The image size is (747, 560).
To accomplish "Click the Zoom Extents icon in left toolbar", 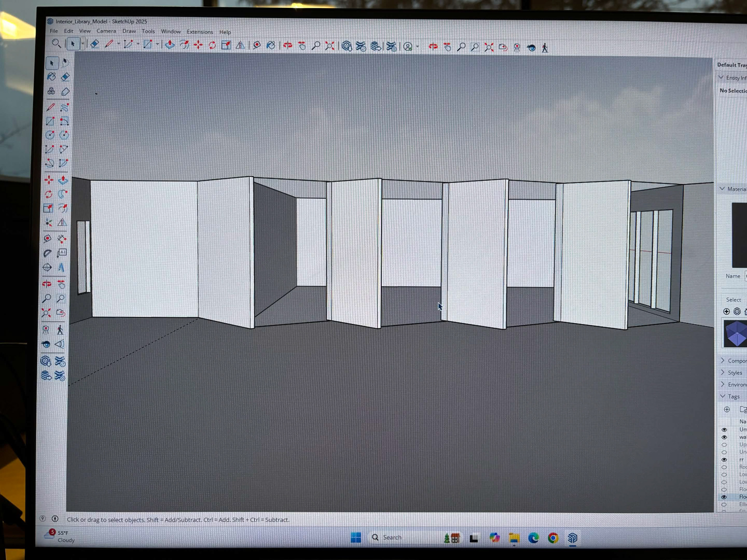I will 46,313.
